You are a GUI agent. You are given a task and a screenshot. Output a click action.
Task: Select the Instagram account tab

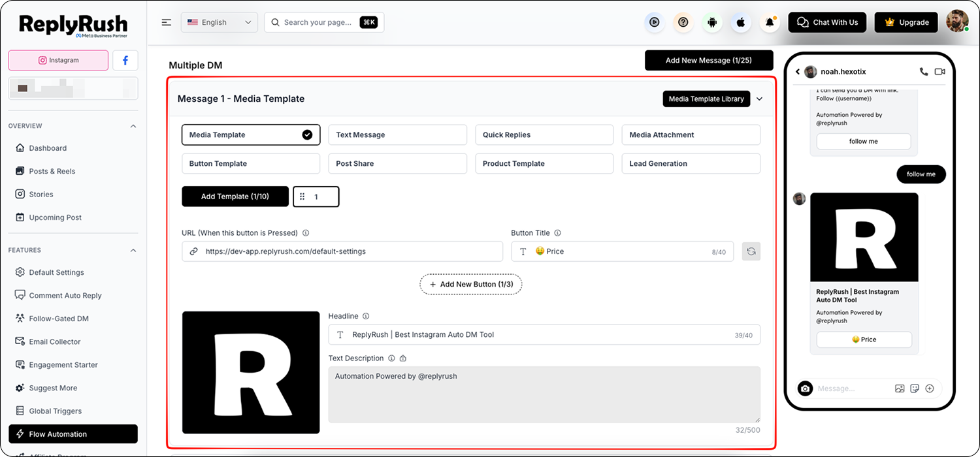pyautogui.click(x=58, y=60)
